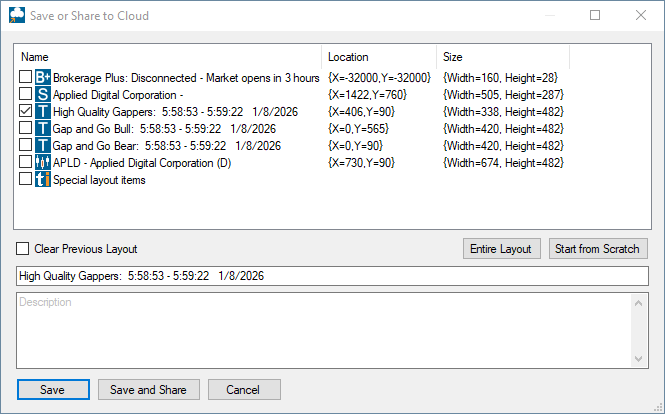Click the T icon beside High Quality Gappers
This screenshot has height=414, width=665.
pyautogui.click(x=43, y=112)
